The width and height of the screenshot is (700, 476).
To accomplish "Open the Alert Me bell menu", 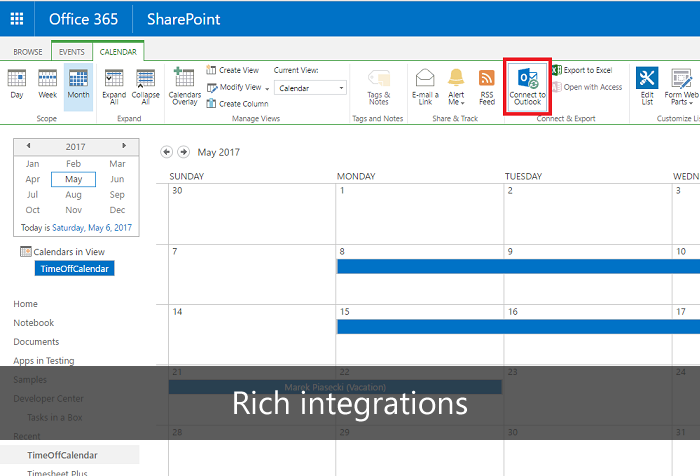I will (x=456, y=87).
